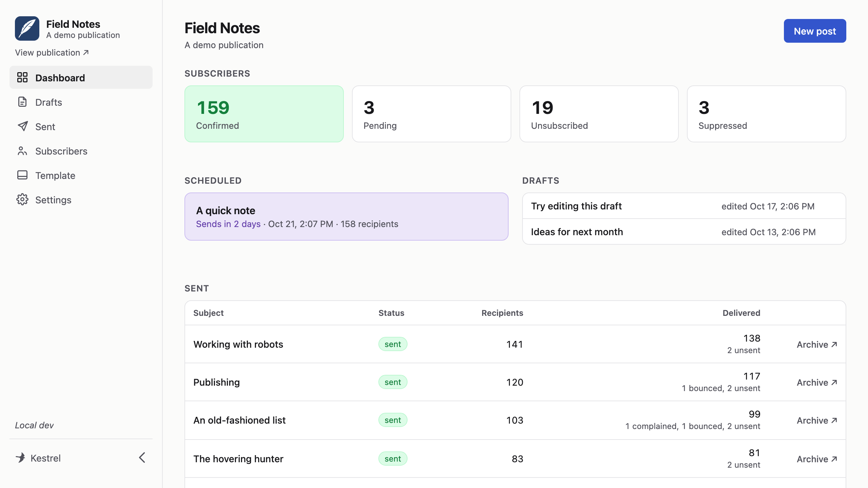The image size is (868, 488).
Task: Open the 3 Suppressed card
Action: pos(767,114)
